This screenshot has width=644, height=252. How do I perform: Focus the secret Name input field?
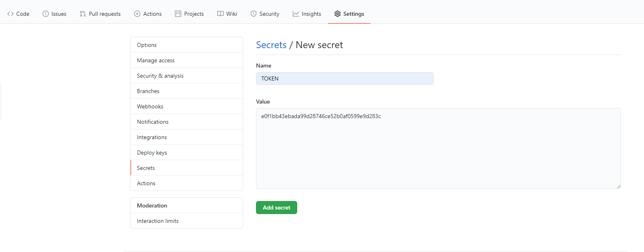[x=344, y=78]
